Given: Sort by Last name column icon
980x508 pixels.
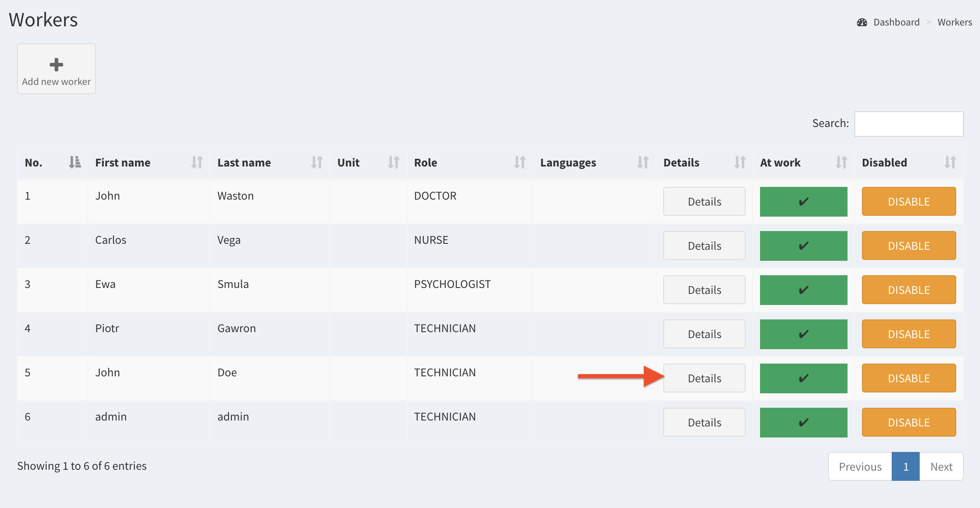Looking at the screenshot, I should (x=316, y=162).
